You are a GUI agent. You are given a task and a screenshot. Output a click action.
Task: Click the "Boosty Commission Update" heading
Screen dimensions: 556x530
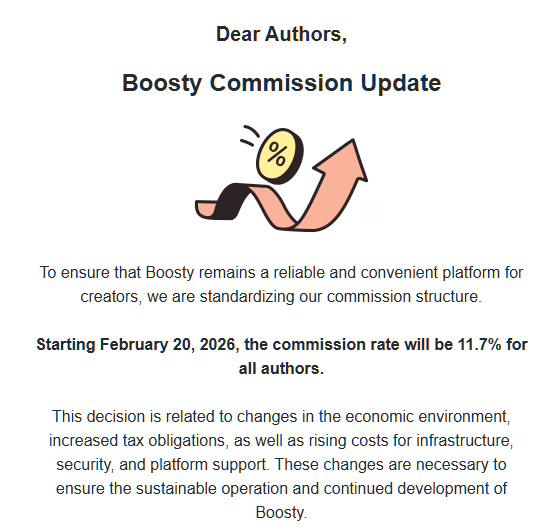pos(282,83)
